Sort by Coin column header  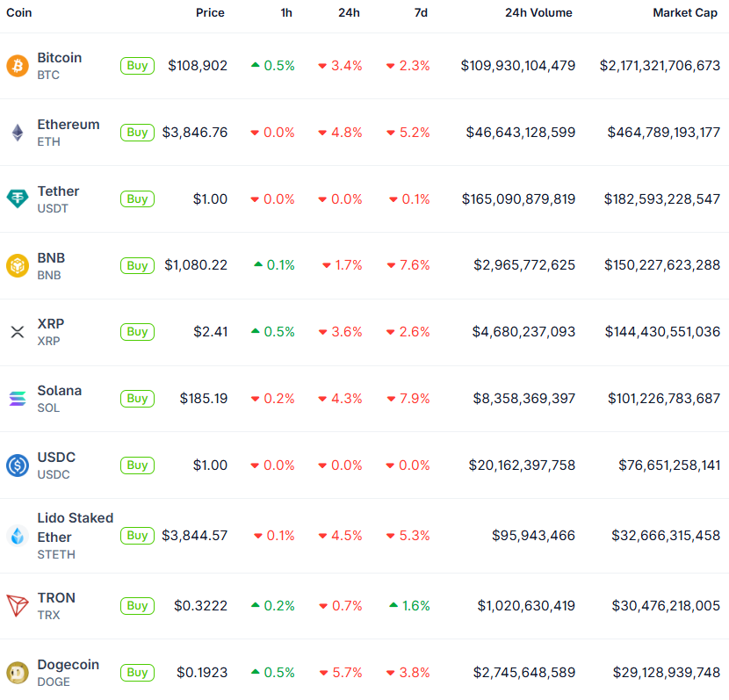(19, 13)
